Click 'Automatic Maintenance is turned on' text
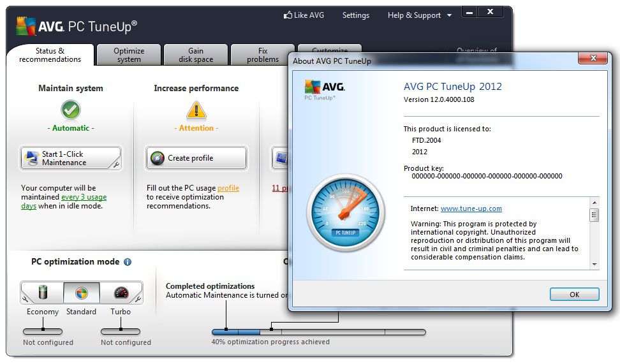The height and width of the screenshot is (364, 620). pos(227,295)
